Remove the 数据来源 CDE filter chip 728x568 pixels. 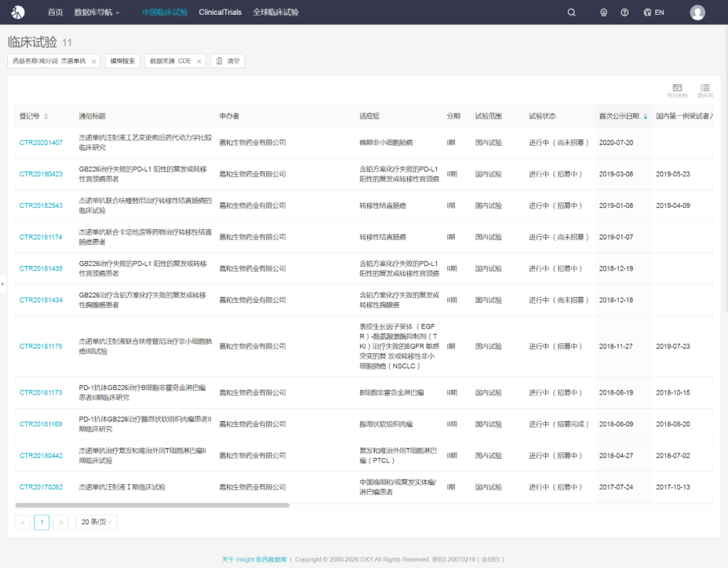[x=199, y=61]
